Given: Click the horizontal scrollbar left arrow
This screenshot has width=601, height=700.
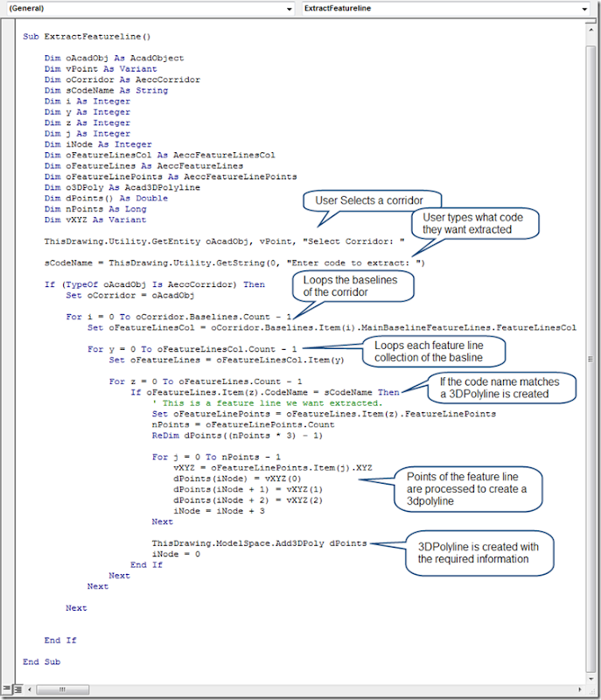Looking at the screenshot, I should (x=30, y=689).
